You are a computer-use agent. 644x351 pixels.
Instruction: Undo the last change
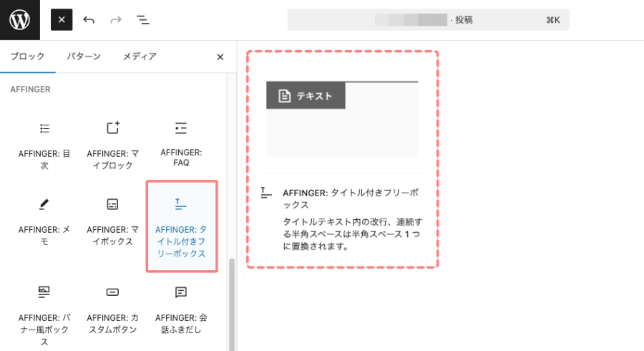pyautogui.click(x=89, y=20)
